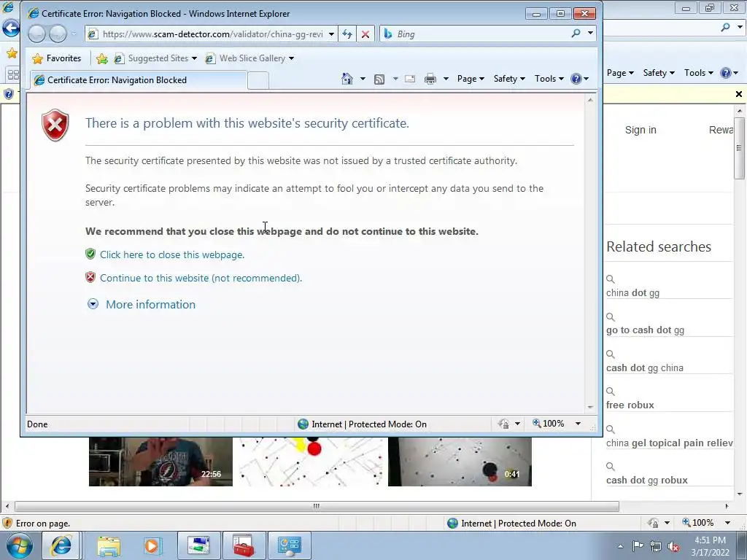Click the horizontal scrollbar of background window
The image size is (747, 560).
tap(317, 506)
